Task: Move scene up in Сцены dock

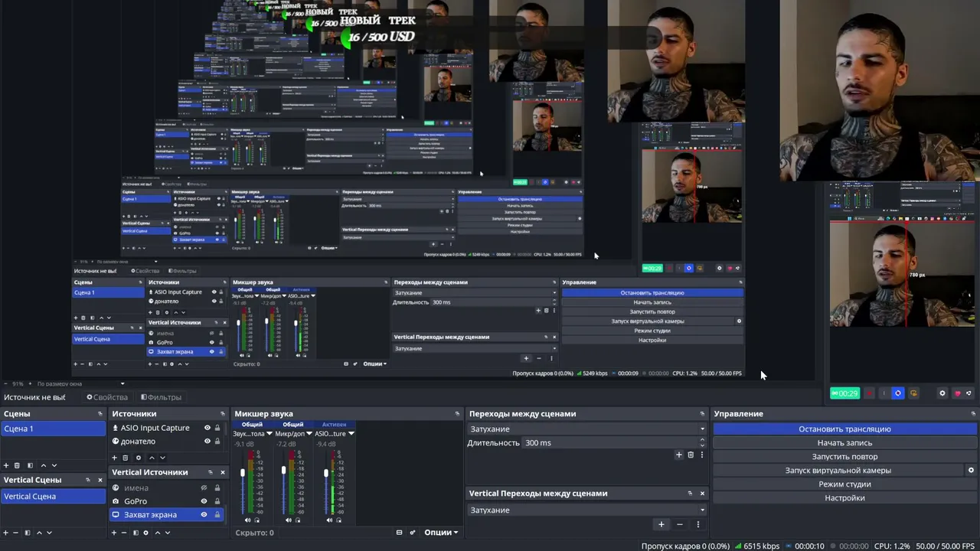Action: 43,465
